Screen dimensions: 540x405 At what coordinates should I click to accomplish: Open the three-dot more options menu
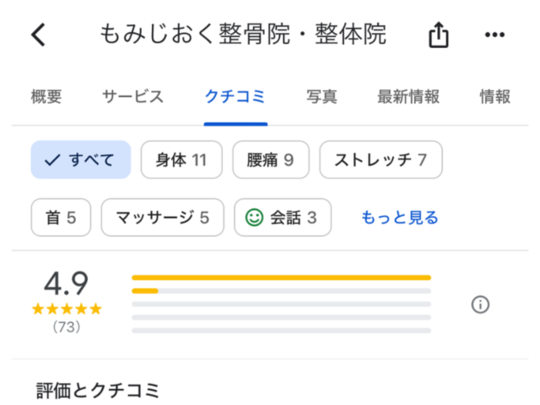pyautogui.click(x=495, y=34)
